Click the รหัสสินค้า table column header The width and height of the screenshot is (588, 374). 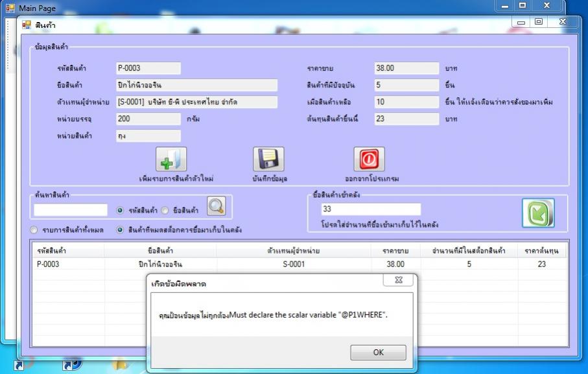tap(68, 251)
